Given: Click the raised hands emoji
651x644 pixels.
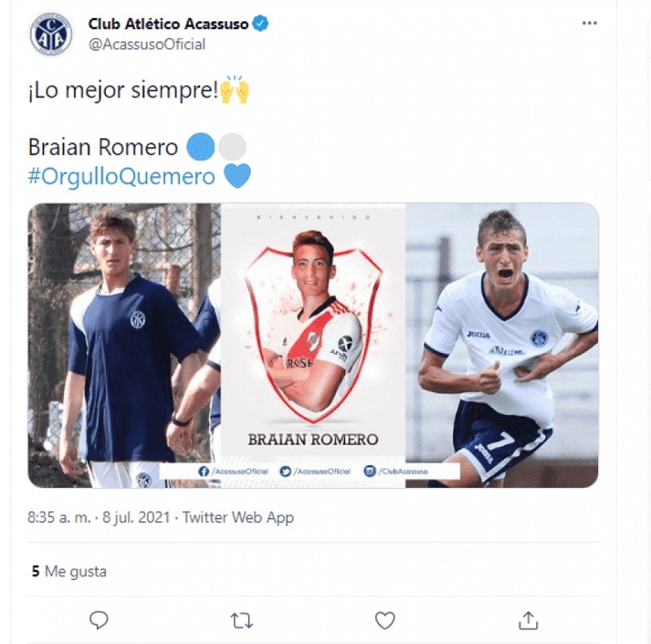Looking at the screenshot, I should click(x=234, y=89).
